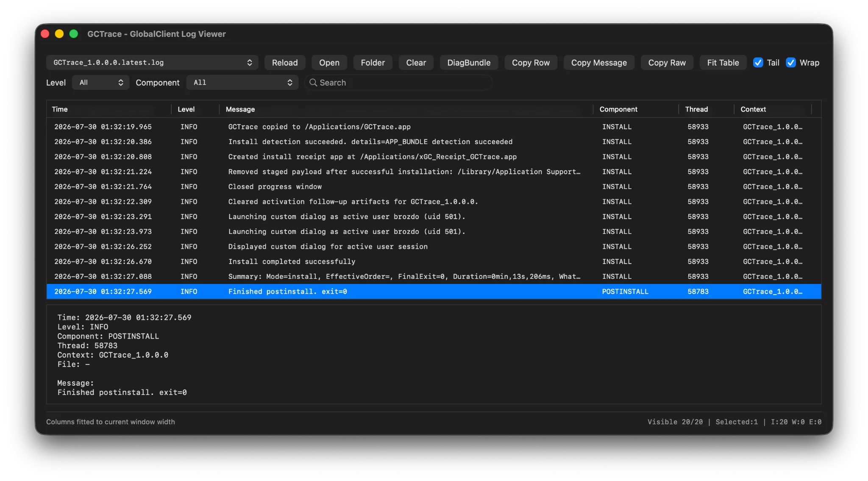Image resolution: width=868 pixels, height=481 pixels.
Task: Zoom the window with green button
Action: tap(74, 34)
